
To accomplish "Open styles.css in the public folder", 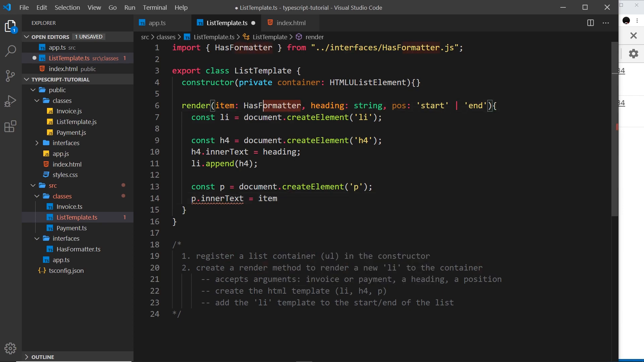I will point(65,175).
